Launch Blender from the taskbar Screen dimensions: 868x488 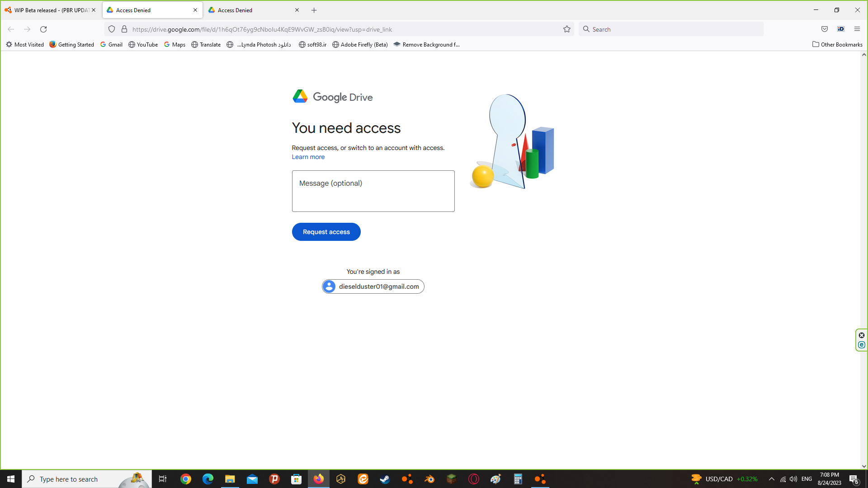click(x=429, y=479)
